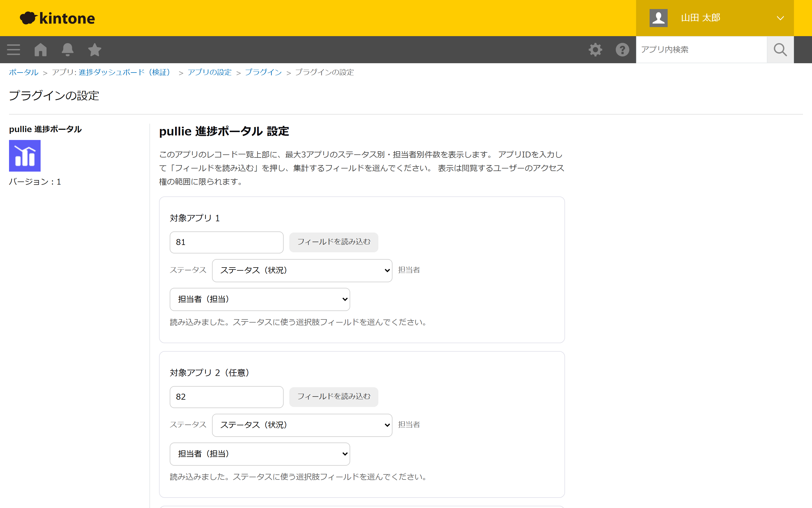Open 担当者 dropdown in 対象アプリ 2
The width and height of the screenshot is (812, 508).
click(x=260, y=454)
